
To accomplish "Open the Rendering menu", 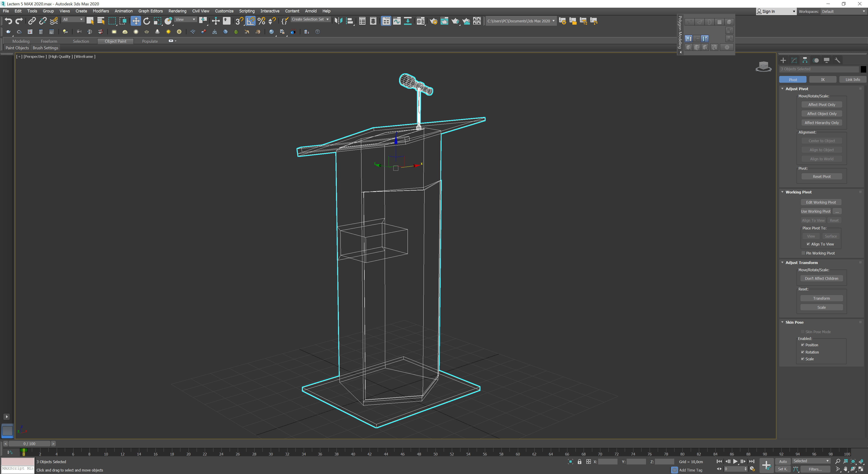I will click(x=177, y=11).
